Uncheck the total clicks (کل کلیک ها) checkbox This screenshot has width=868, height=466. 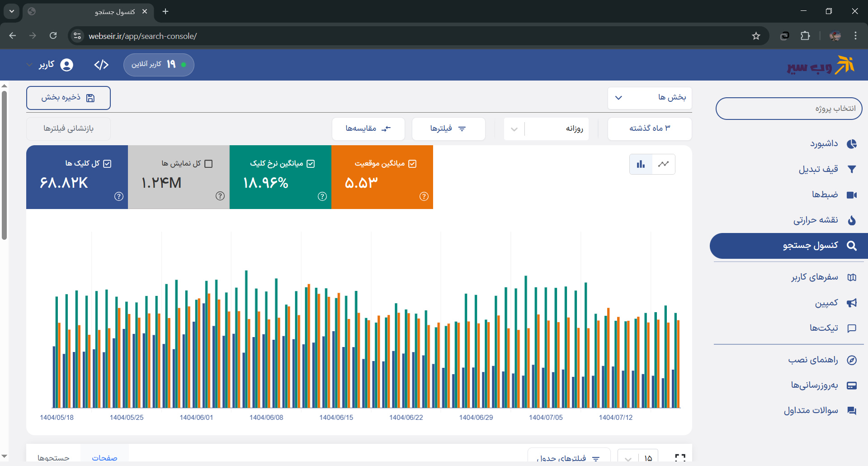(107, 164)
